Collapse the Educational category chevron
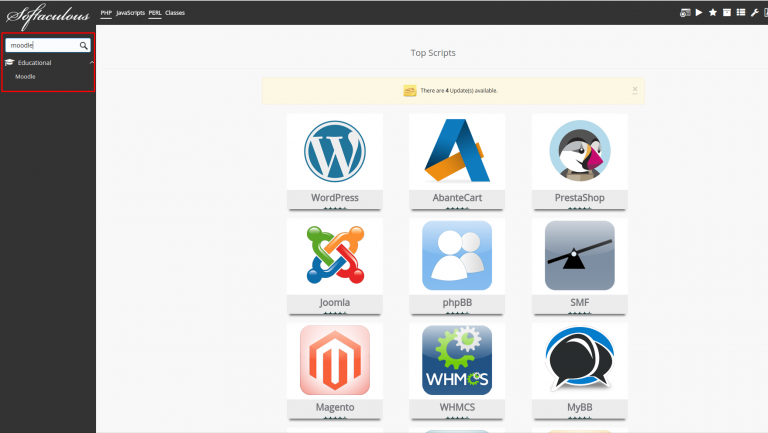The width and height of the screenshot is (768, 433). click(x=91, y=63)
